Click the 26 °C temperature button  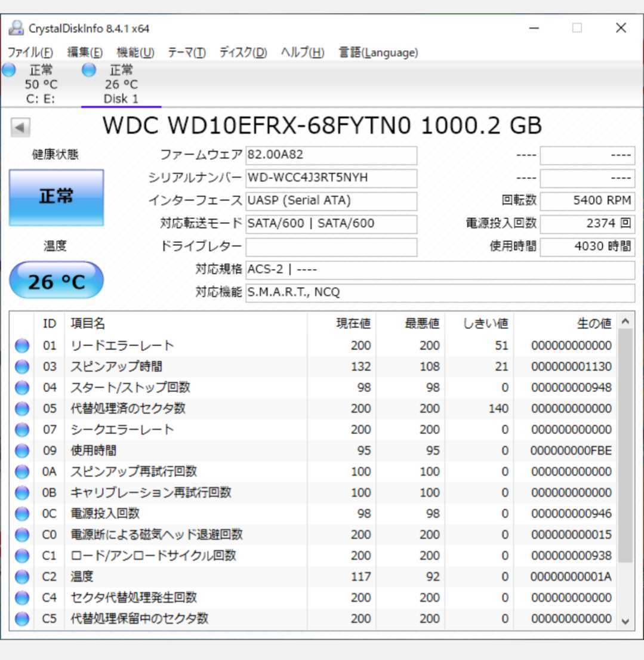click(57, 280)
